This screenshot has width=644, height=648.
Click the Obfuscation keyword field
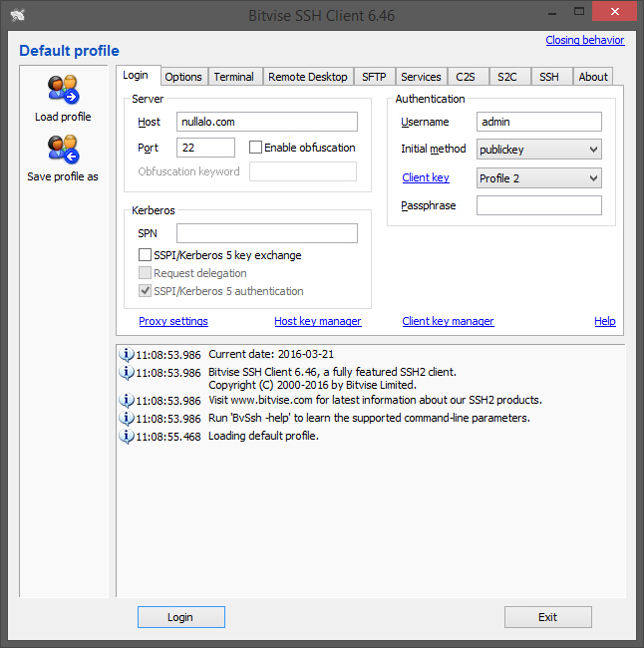click(x=303, y=171)
